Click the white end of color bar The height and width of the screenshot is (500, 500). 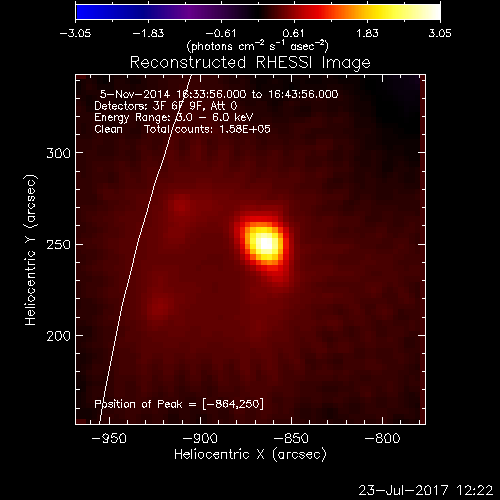pyautogui.click(x=433, y=12)
